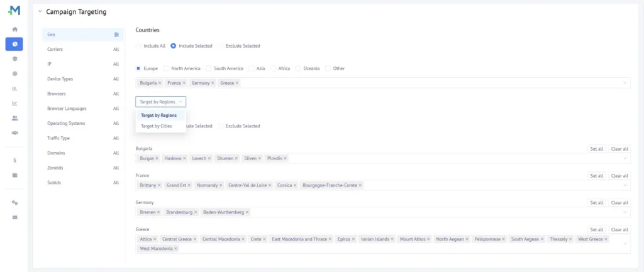644x272 pixels.
Task: Check the Africa checkbox
Action: (273, 68)
